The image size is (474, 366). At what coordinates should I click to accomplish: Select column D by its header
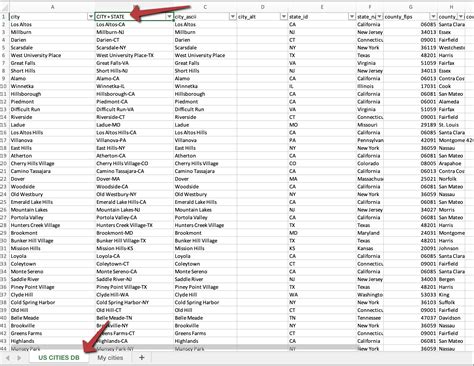click(262, 7)
